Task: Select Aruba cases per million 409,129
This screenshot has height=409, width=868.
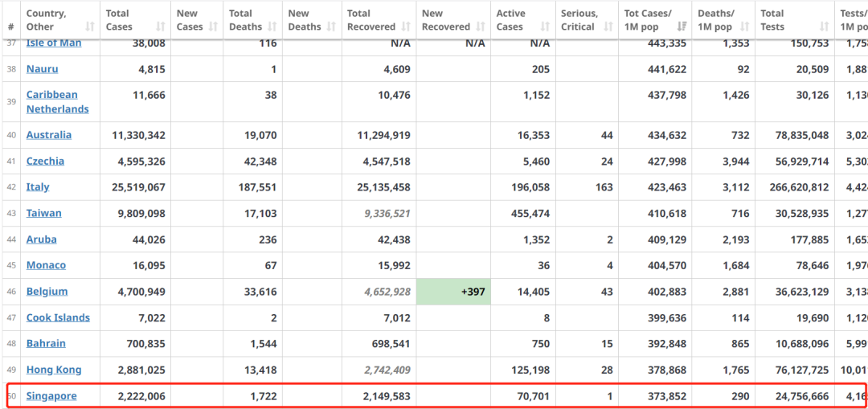Action: 667,239
